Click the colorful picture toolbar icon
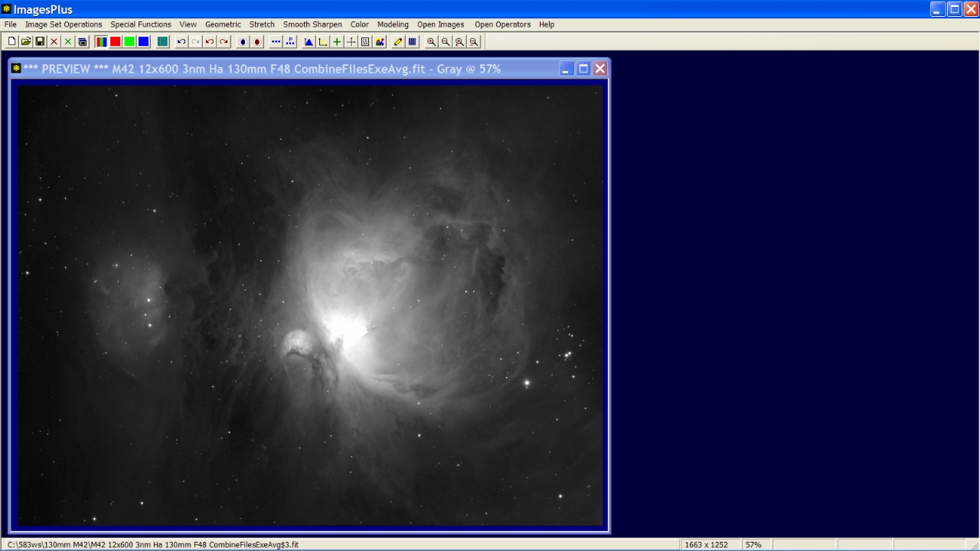 click(x=380, y=41)
